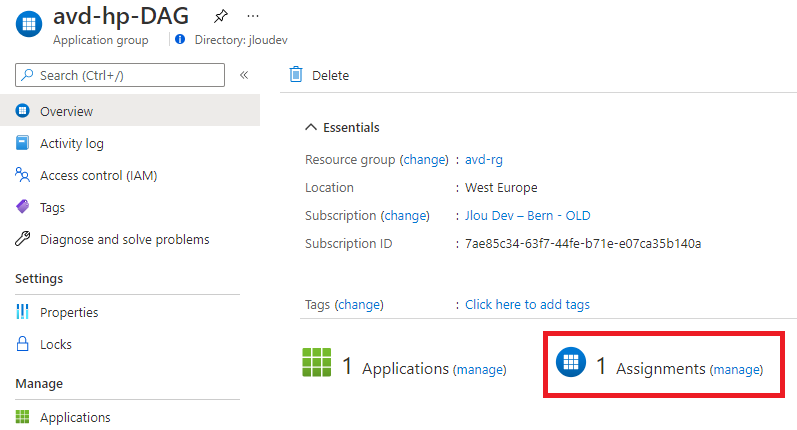Click the Application group subtitle

pos(101,40)
